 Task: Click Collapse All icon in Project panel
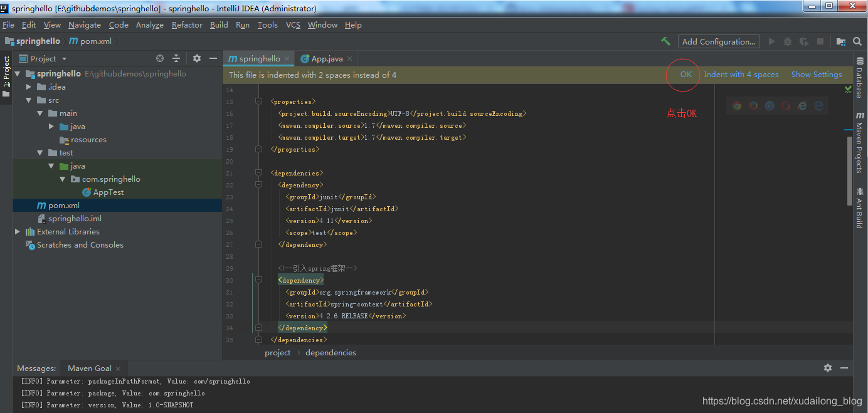pos(176,58)
